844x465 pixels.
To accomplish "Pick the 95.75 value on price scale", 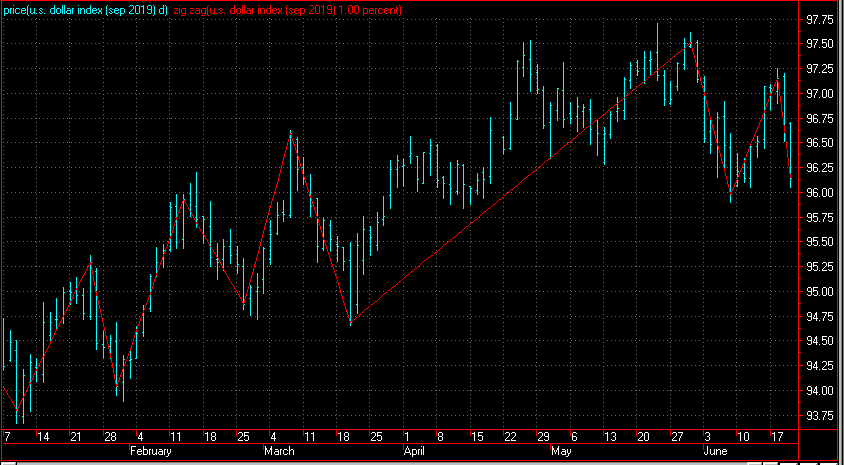I will click(820, 218).
